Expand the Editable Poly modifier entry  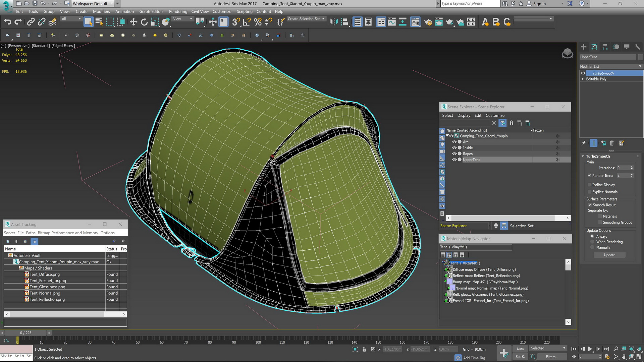[x=583, y=79]
